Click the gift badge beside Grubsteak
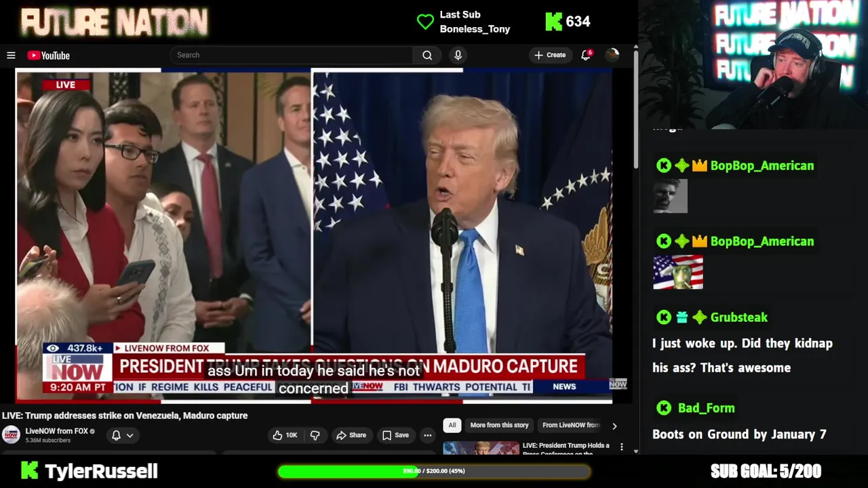This screenshot has width=868, height=488. coord(682,317)
